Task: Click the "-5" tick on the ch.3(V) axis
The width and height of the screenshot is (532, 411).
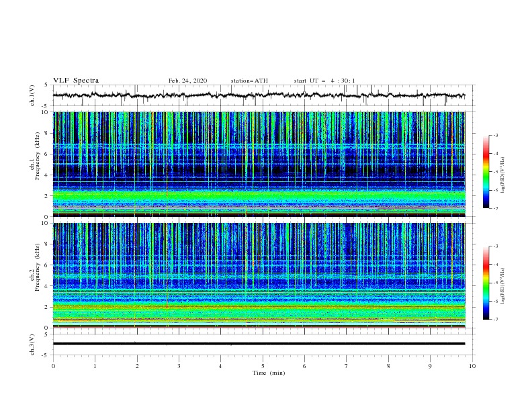Action: (46, 355)
